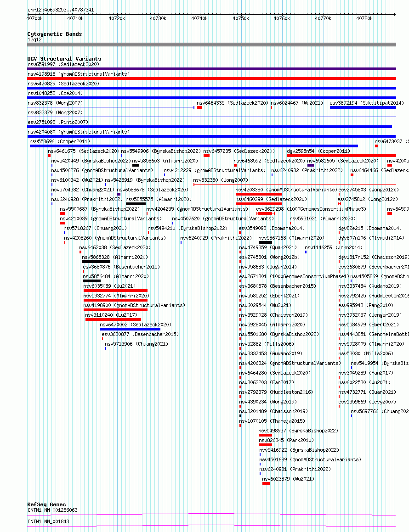Open nsv6240932 (Prakrithi2022) variant label
The width and height of the screenshot is (409, 532).
[x=307, y=170]
